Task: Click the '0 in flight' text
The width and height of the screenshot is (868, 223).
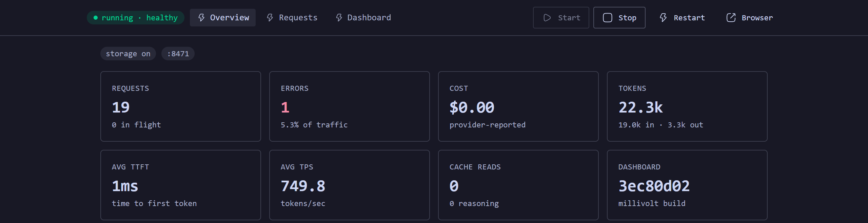Action: coord(136,125)
